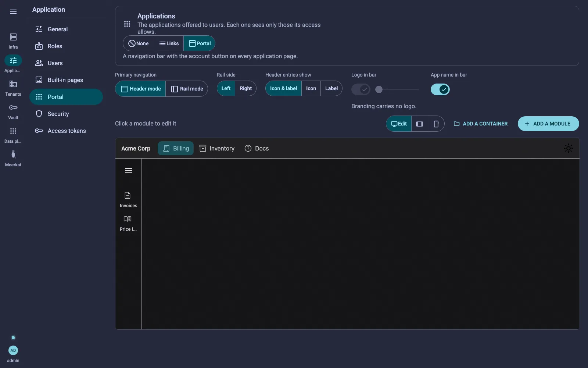
Task: Select the Billing tab in preview
Action: (176, 148)
